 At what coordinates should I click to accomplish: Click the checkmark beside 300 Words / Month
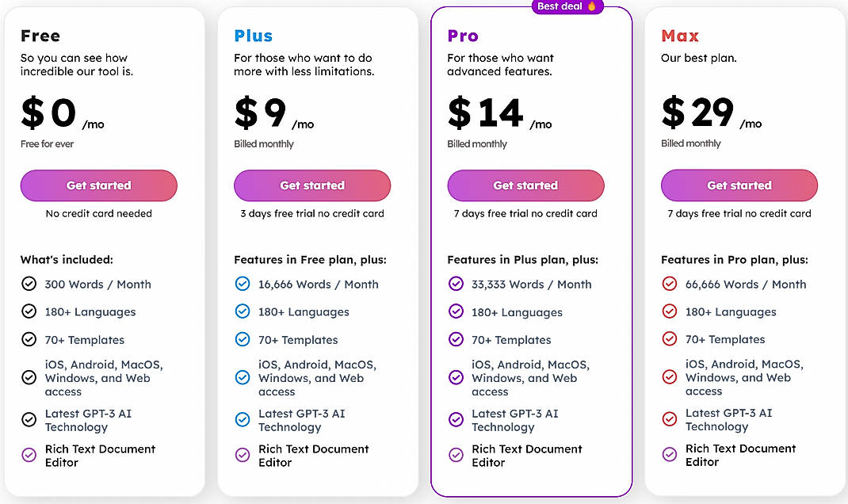[29, 284]
